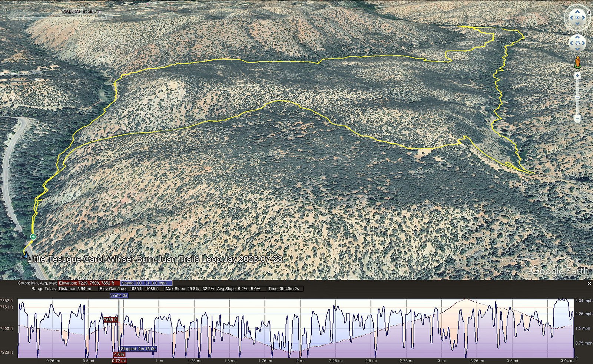Click the look-left arrow beside the eye icon
593x364 pixels.
pos(571,18)
